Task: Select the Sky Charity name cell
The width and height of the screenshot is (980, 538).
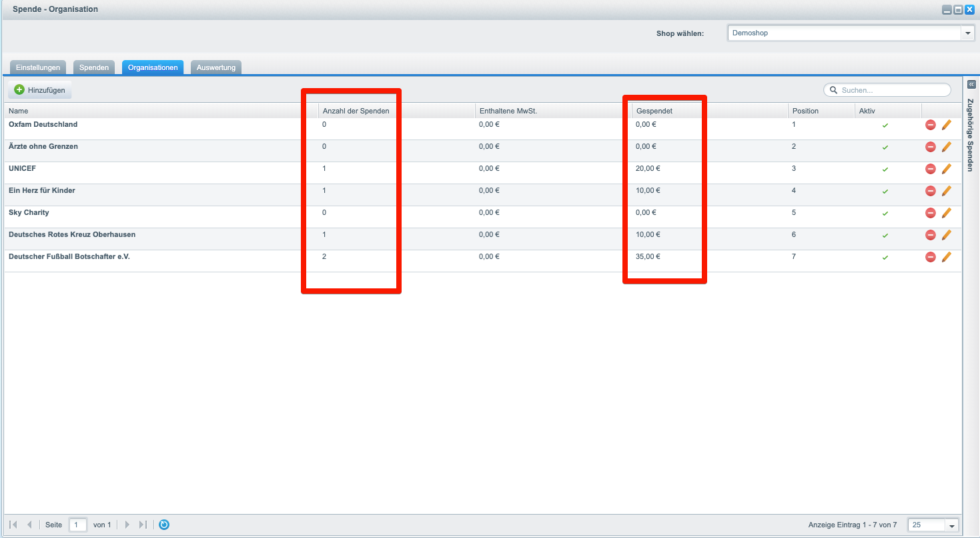Action: [x=29, y=213]
